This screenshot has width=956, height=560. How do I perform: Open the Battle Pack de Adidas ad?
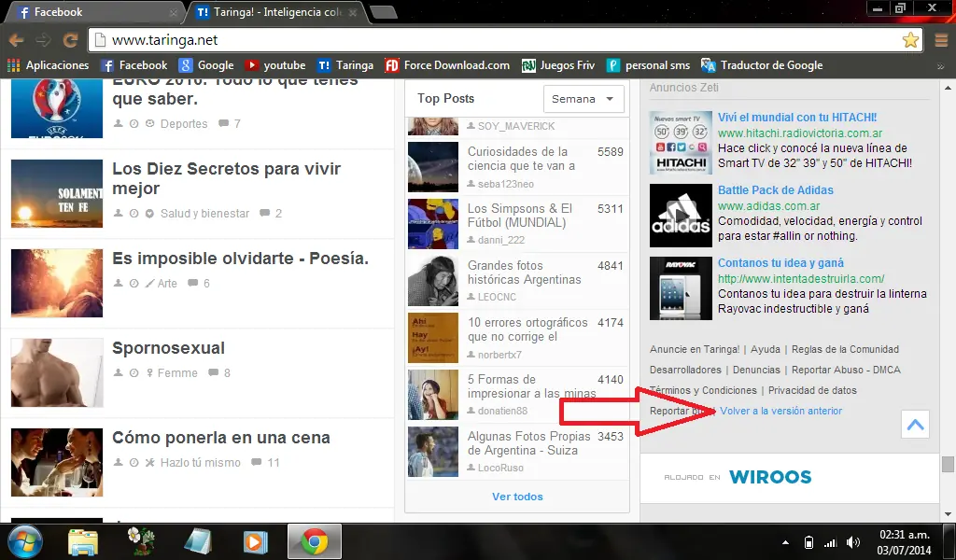(776, 190)
